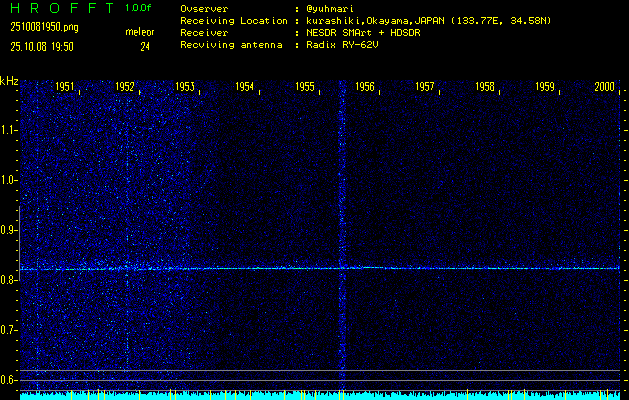Click 0.8 kHz frequency axis label
The height and width of the screenshot is (400, 629).
[8, 280]
